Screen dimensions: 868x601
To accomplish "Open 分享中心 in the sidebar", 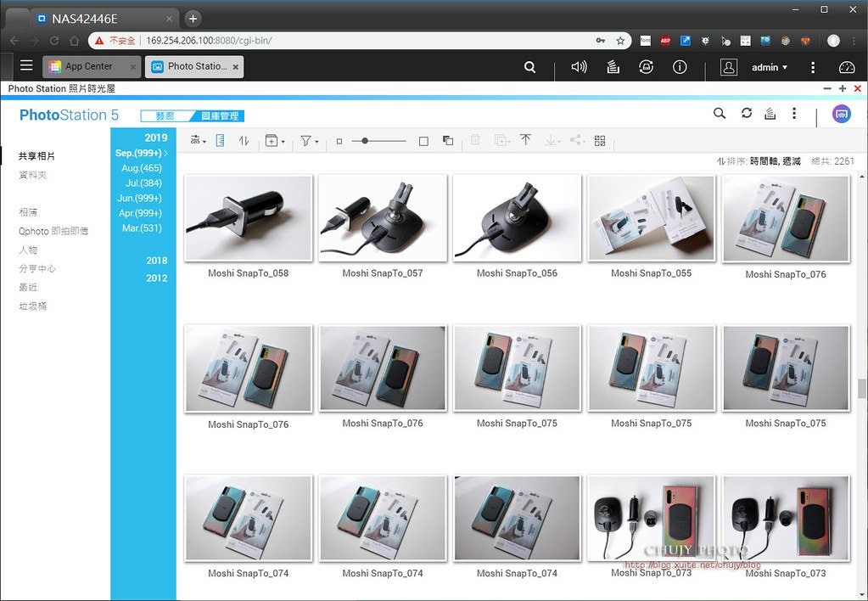I will pos(37,268).
